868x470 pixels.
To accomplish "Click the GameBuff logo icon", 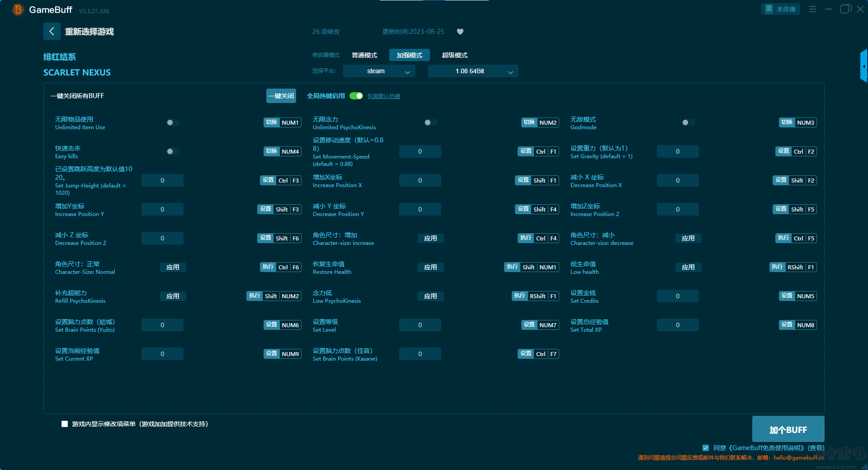I will pos(18,9).
